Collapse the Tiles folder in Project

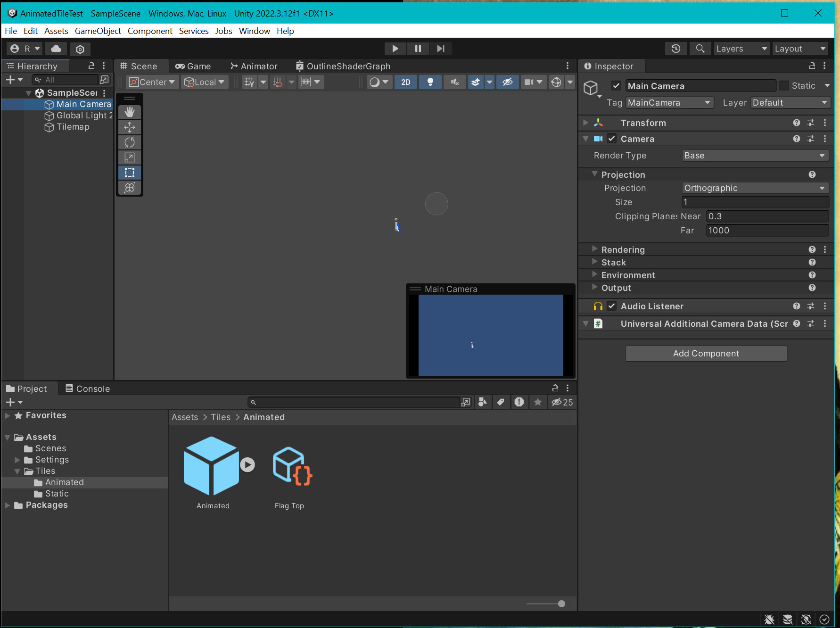[17, 471]
